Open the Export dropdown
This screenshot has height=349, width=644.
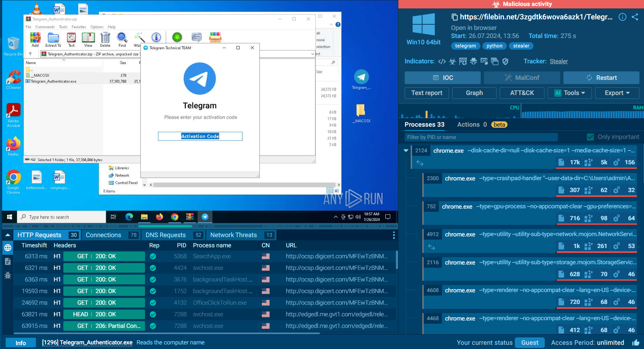click(617, 93)
